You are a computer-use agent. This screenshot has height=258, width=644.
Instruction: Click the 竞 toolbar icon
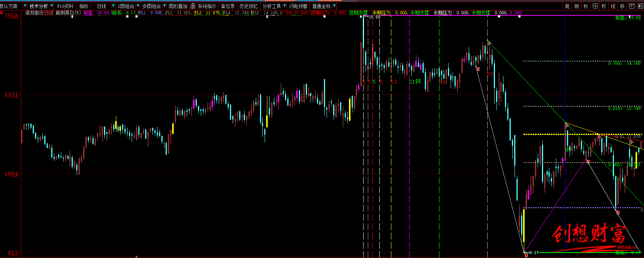[x=567, y=6]
